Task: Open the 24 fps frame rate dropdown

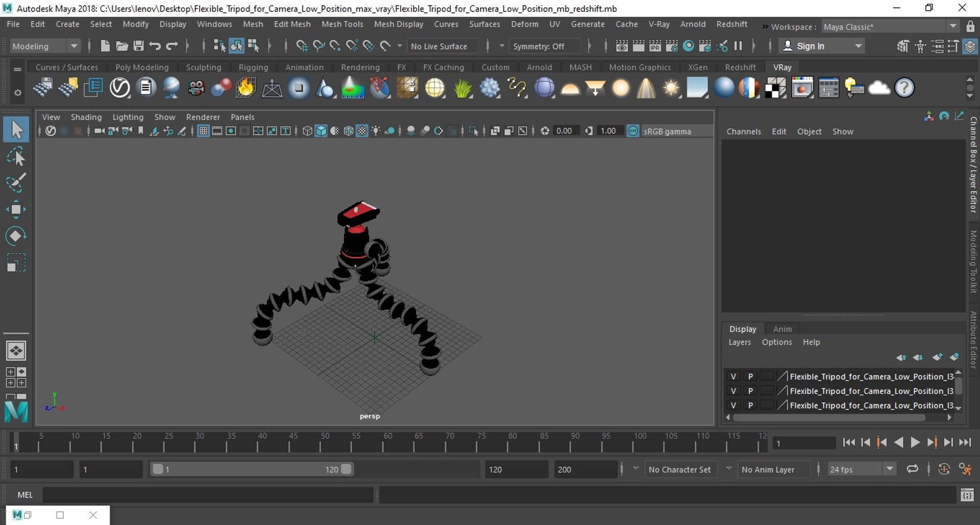Action: (862, 469)
